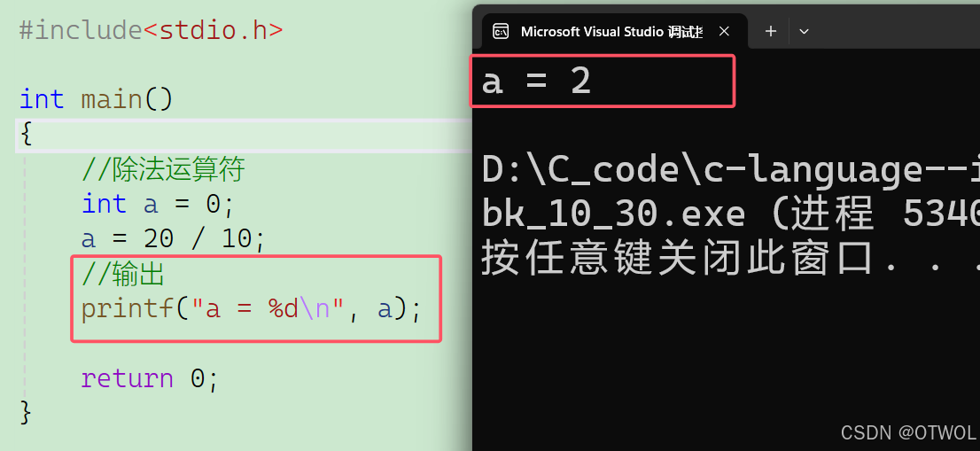Open a new terminal tab with plus button
Viewport: 980px width, 451px height.
[771, 31]
